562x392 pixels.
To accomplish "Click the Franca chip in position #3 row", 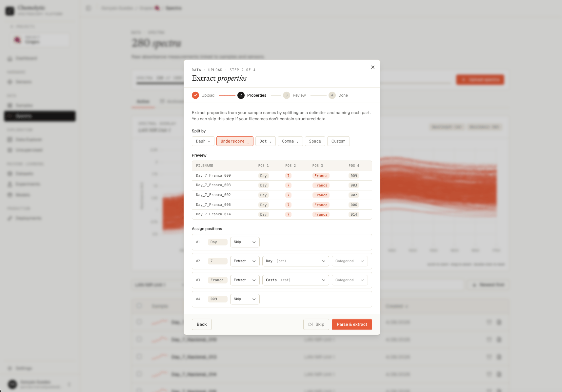I will [218, 280].
